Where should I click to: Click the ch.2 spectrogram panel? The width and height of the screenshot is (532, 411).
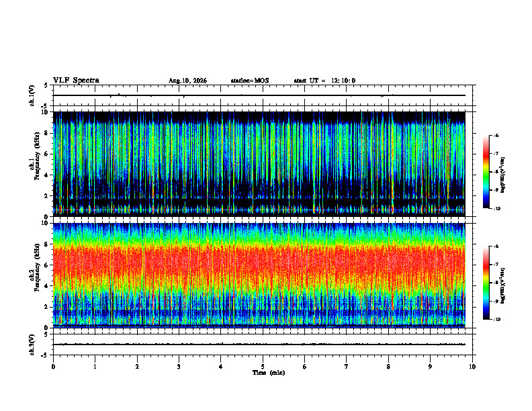click(x=259, y=275)
